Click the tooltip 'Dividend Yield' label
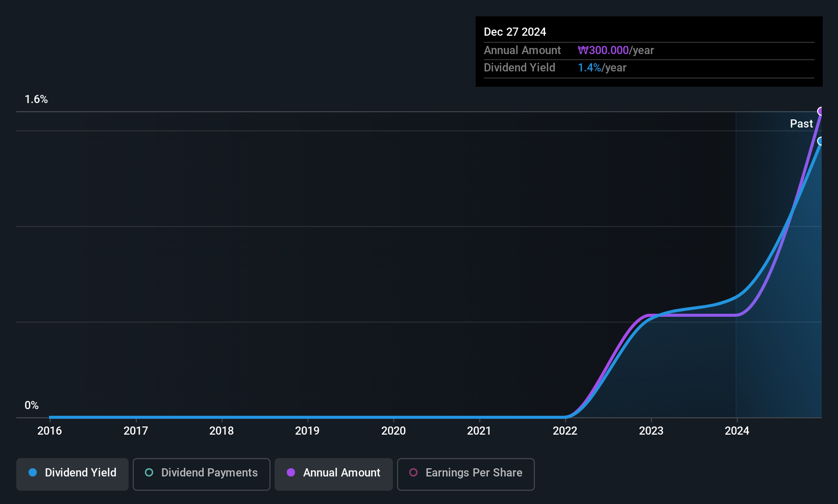This screenshot has height=504, width=838. (520, 68)
